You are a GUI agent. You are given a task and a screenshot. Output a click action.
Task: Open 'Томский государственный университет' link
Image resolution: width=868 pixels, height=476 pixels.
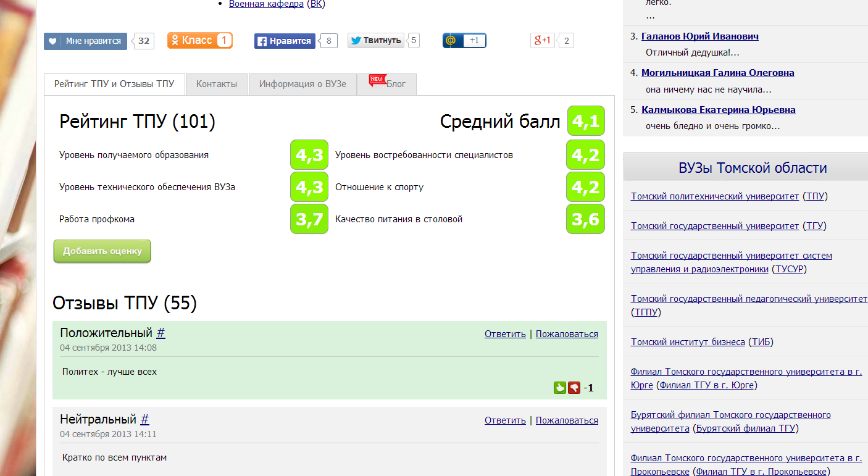[715, 226]
